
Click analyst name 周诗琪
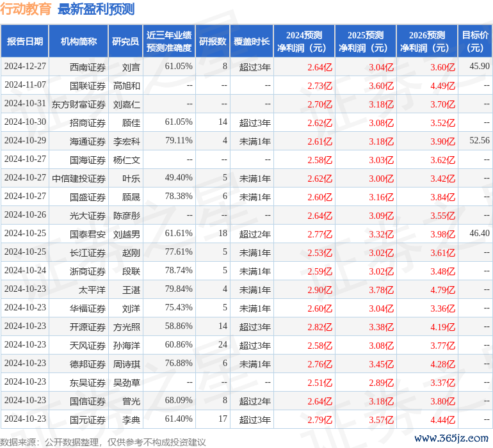click(x=126, y=364)
